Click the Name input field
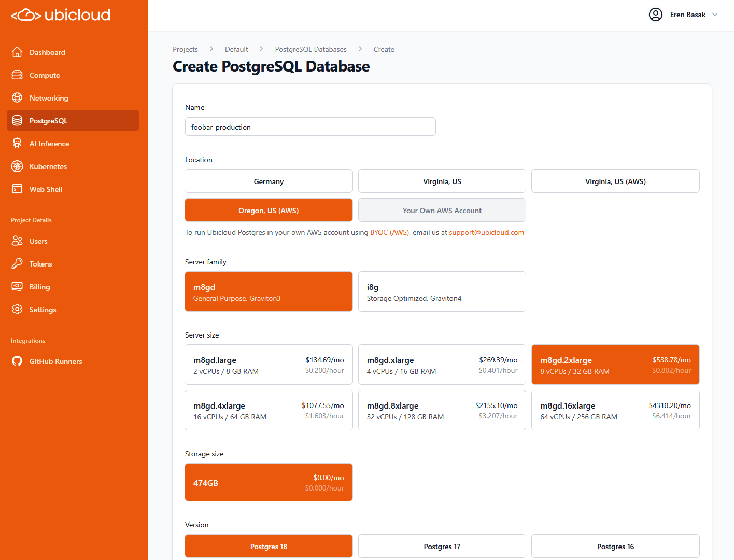The width and height of the screenshot is (734, 560). tap(310, 127)
